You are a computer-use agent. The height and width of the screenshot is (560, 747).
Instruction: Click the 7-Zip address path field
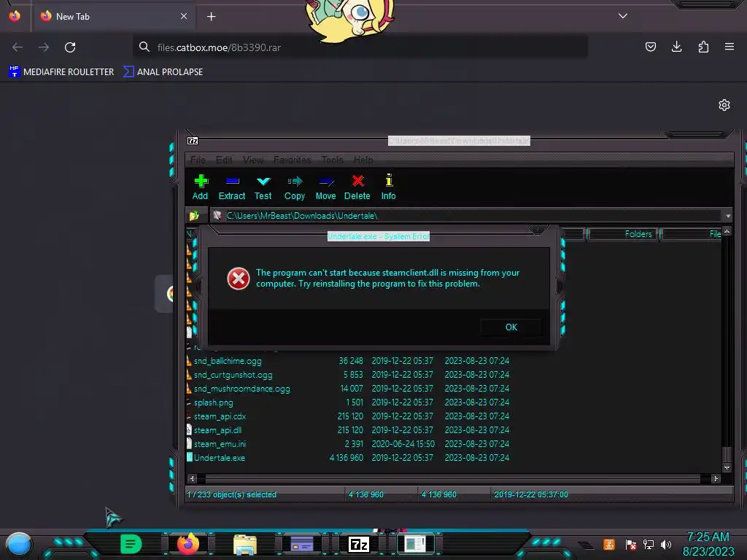tap(466, 216)
